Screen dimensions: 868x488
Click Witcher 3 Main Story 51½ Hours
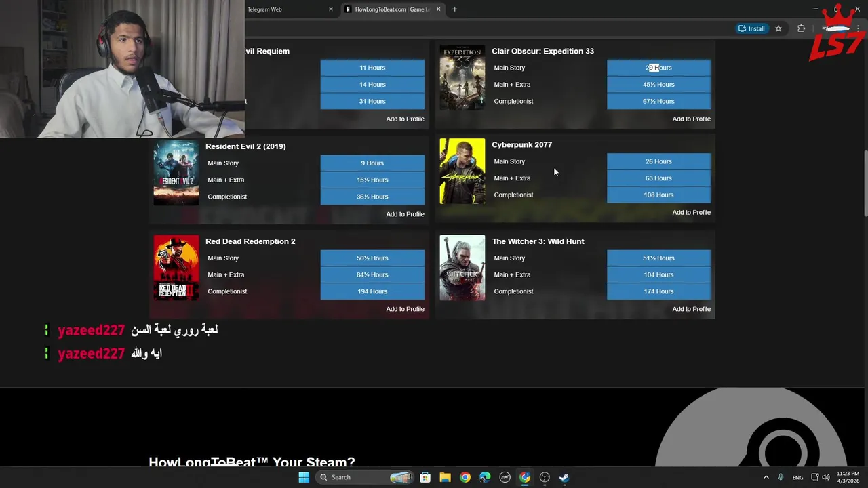[x=658, y=258]
